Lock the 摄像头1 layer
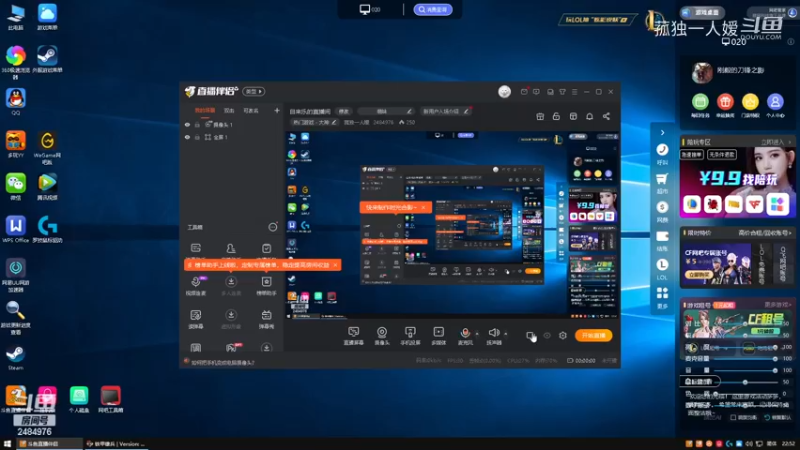The width and height of the screenshot is (800, 450). 197,124
